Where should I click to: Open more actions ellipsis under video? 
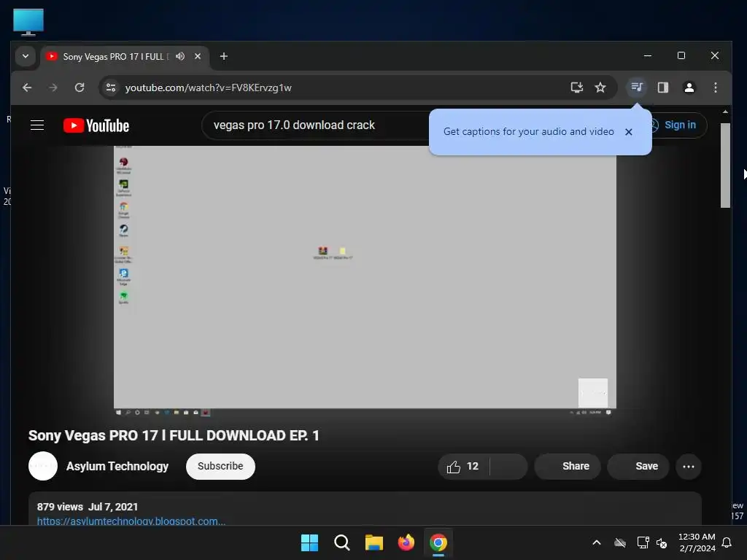coord(689,467)
